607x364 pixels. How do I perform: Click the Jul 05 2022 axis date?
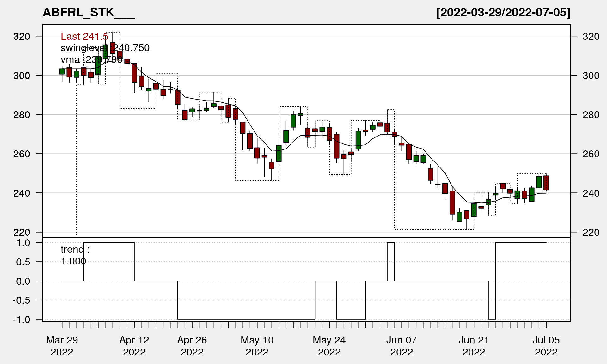pyautogui.click(x=546, y=346)
